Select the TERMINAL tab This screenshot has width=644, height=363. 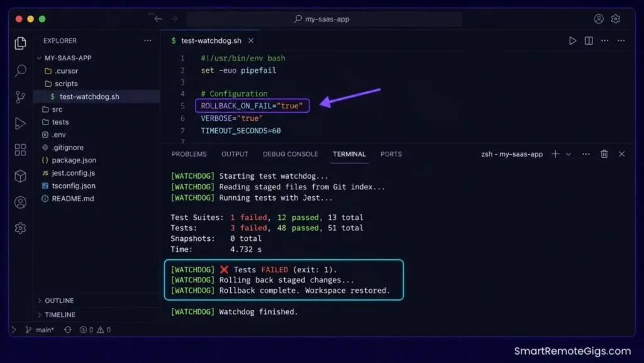(x=349, y=154)
